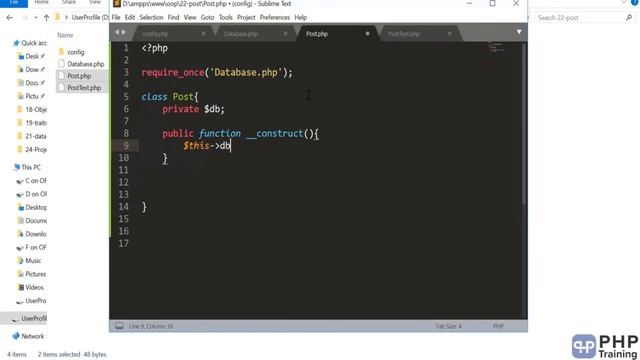The height and width of the screenshot is (360, 640).
Task: Open the Videos folder under This PC
Action: click(x=31, y=287)
